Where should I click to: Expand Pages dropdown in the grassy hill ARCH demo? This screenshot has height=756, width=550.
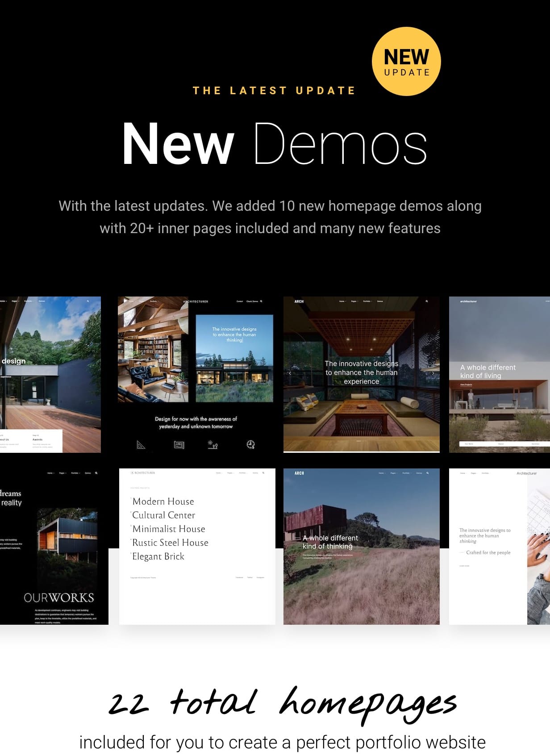pos(393,473)
